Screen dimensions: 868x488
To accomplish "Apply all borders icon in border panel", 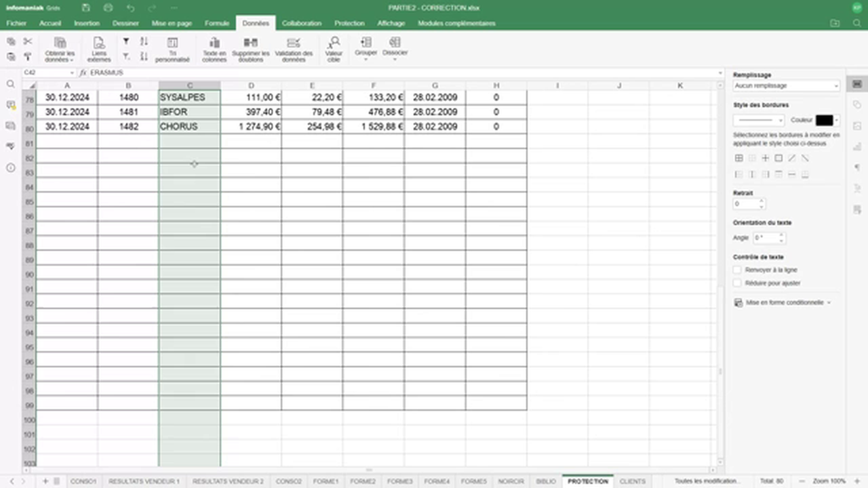I will tap(739, 158).
